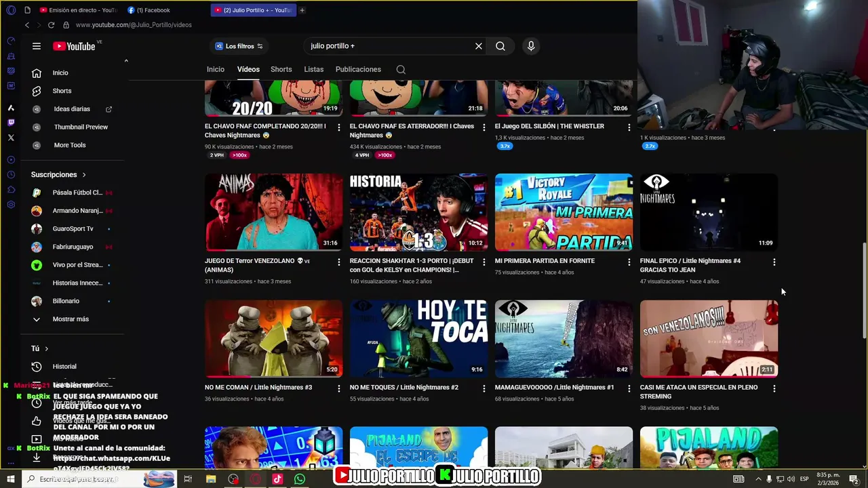Click the magnifier search button
The image size is (868, 488).
click(x=500, y=46)
